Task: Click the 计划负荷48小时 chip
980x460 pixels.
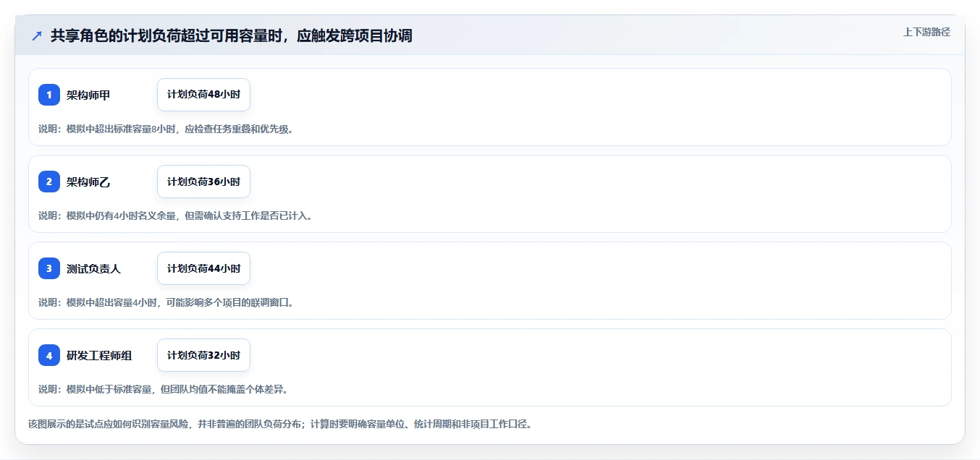Action: tap(203, 95)
